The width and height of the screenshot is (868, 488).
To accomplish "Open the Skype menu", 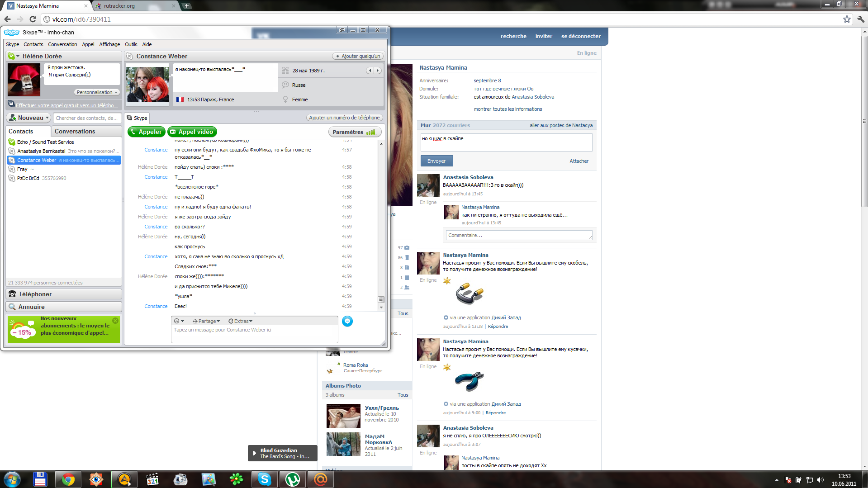I will (x=13, y=44).
